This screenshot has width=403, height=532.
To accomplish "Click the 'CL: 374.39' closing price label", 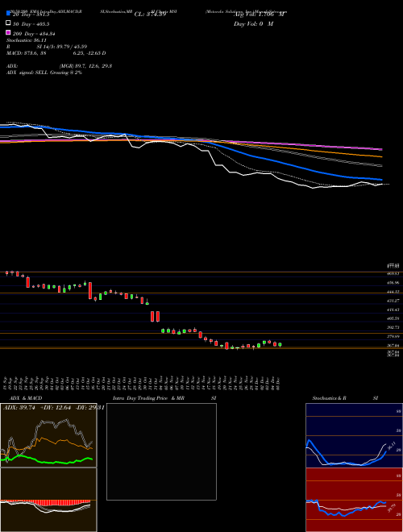I will click(x=150, y=15).
